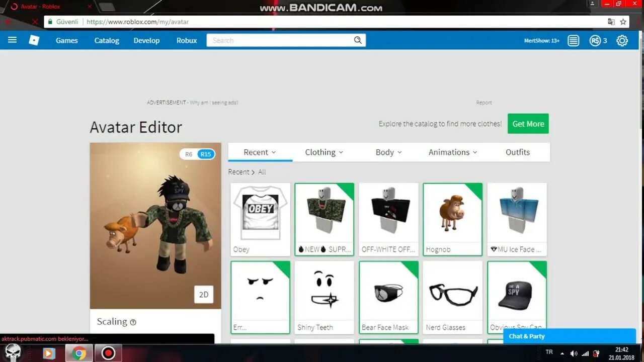Expand the Clothing dropdown tab

point(325,152)
